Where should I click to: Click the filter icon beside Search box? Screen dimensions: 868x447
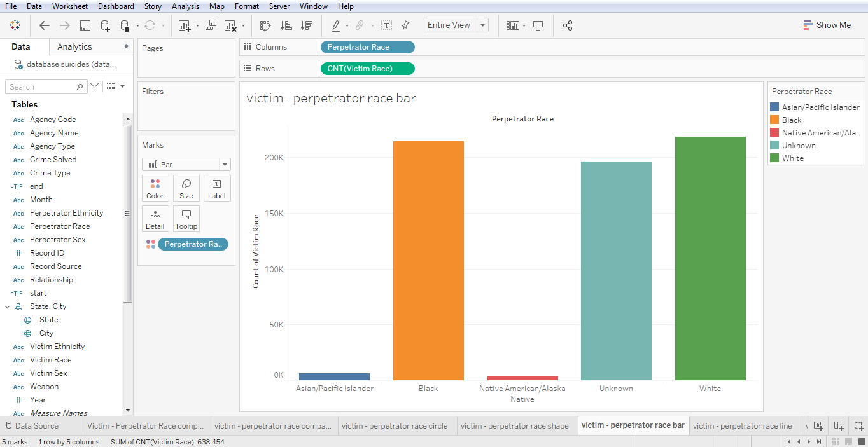click(94, 86)
